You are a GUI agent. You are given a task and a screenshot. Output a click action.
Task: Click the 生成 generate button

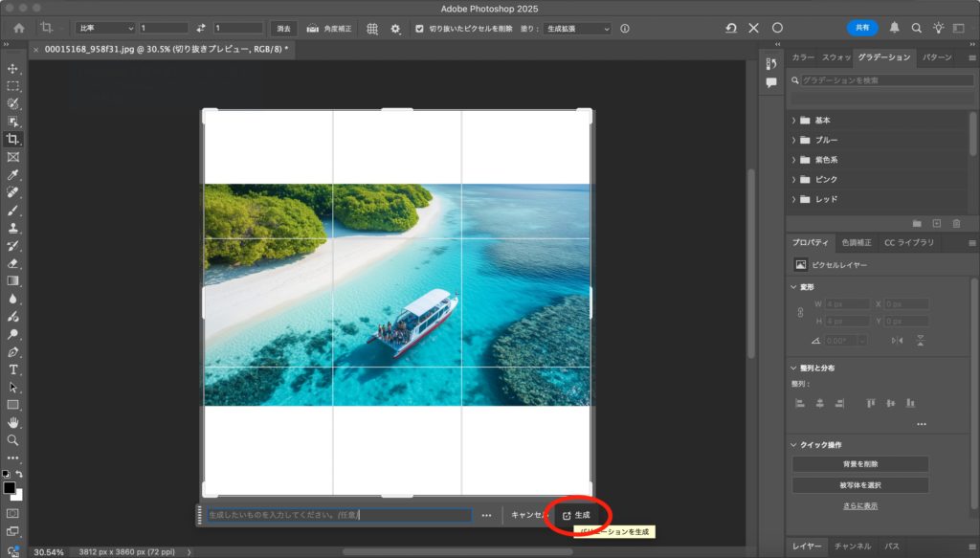point(577,515)
